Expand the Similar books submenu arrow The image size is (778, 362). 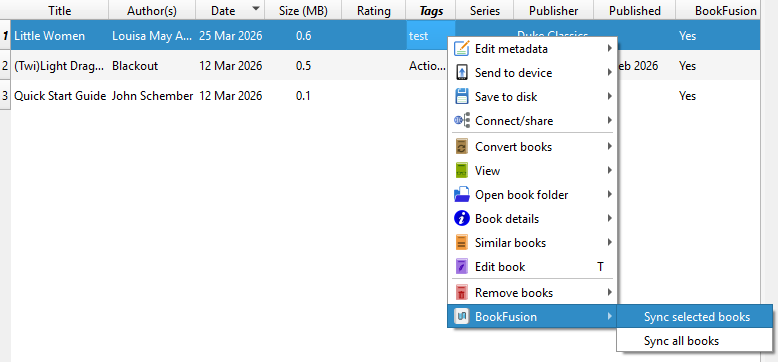click(609, 242)
